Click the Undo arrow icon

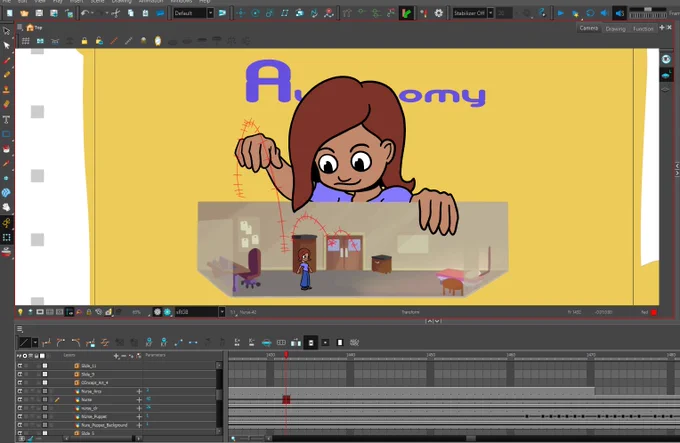click(85, 13)
